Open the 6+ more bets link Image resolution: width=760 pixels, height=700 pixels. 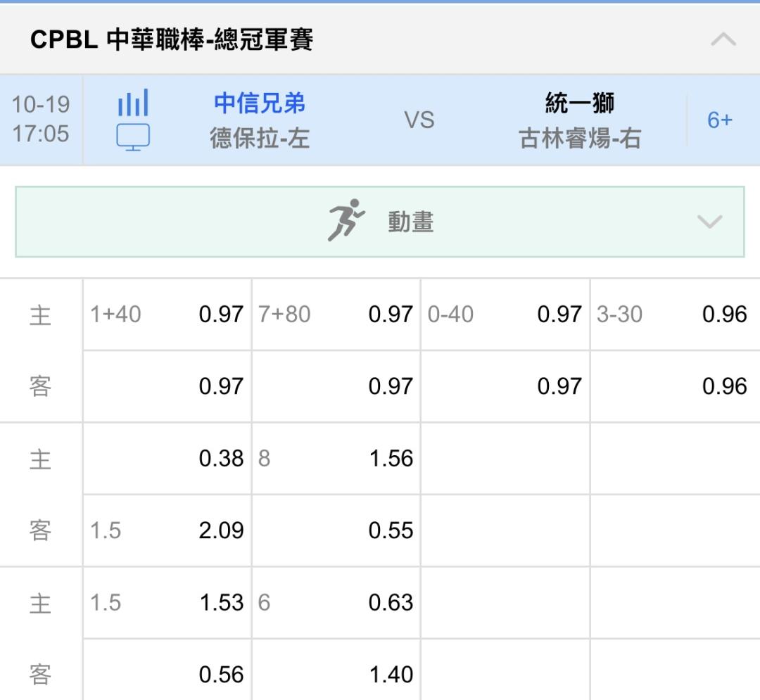click(x=720, y=120)
